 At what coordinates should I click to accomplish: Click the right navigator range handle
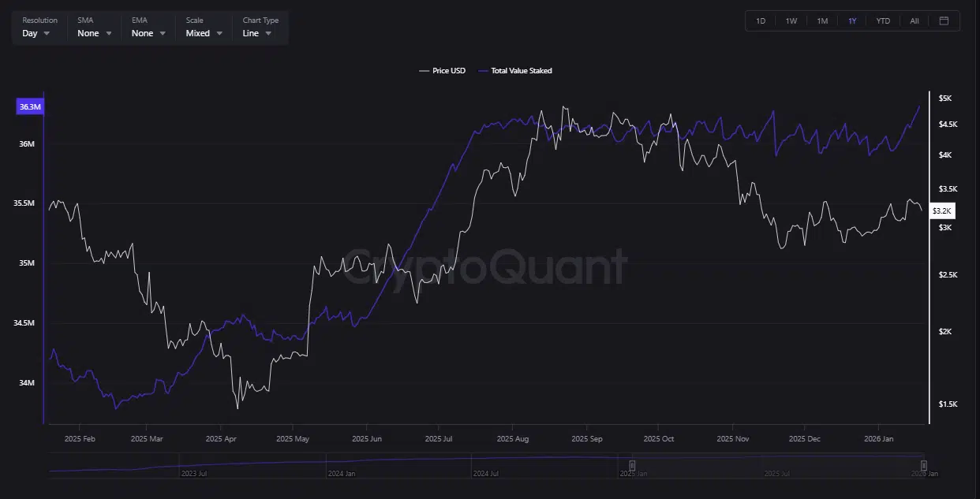923,466
